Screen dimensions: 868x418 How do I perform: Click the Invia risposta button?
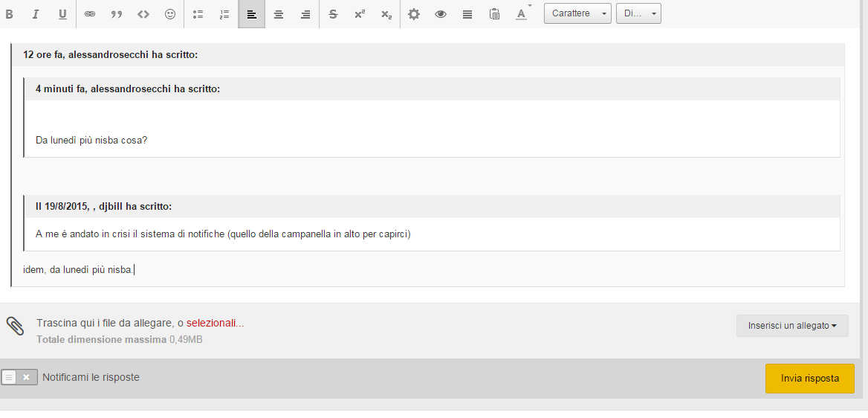[809, 379]
